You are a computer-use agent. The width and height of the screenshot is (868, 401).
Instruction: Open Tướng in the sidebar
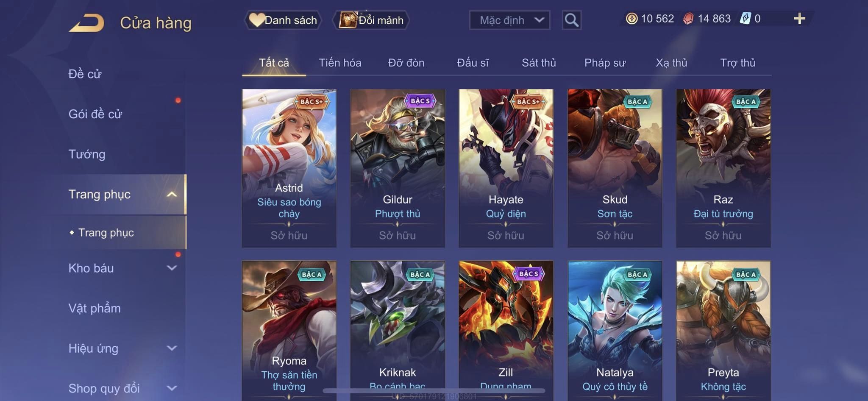87,154
